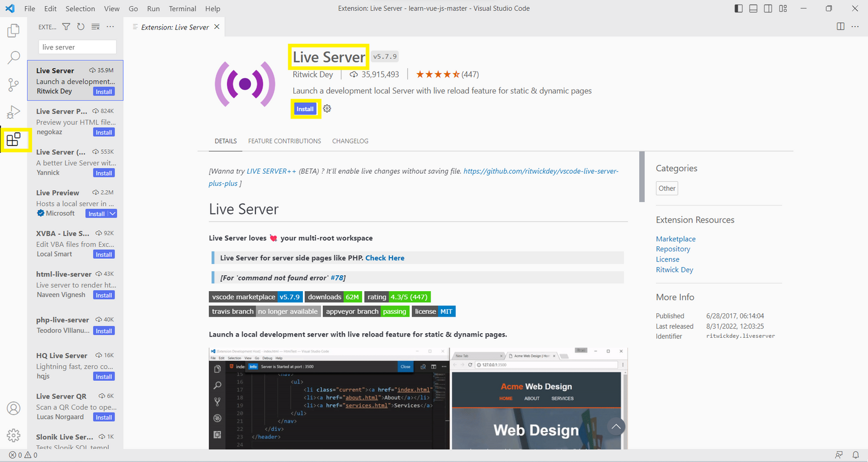This screenshot has width=868, height=462.
Task: Click back-to-top arrow in readme
Action: coord(616,426)
